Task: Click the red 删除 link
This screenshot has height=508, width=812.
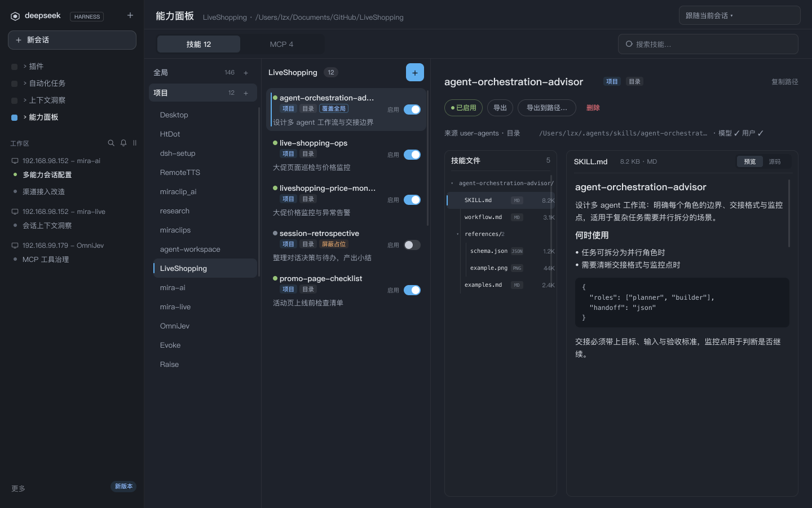Action: pos(593,108)
